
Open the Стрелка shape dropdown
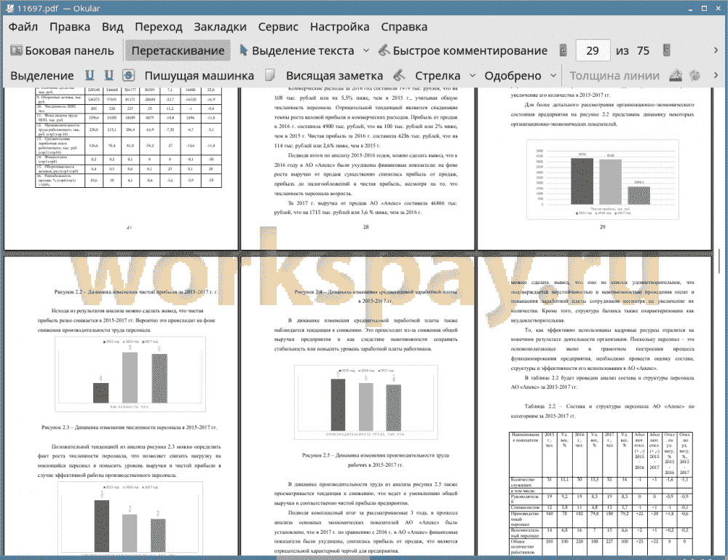[472, 75]
